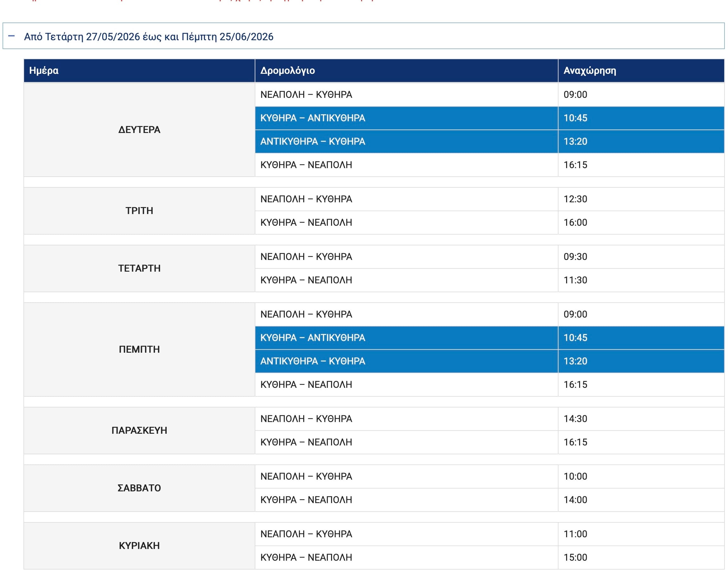Click Friday's 14:30 departure time
The height and width of the screenshot is (580, 728).
tap(575, 419)
